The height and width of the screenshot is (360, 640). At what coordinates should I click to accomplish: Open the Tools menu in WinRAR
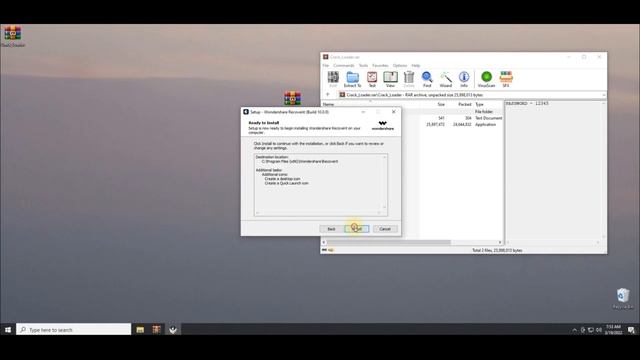pos(363,65)
